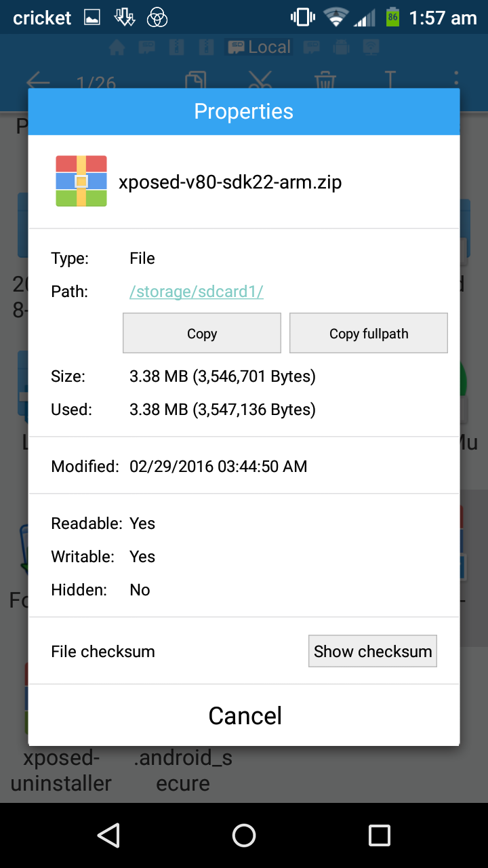Viewport: 488px width, 868px height.
Task: Dismiss the dialog with Cancel
Action: [244, 715]
